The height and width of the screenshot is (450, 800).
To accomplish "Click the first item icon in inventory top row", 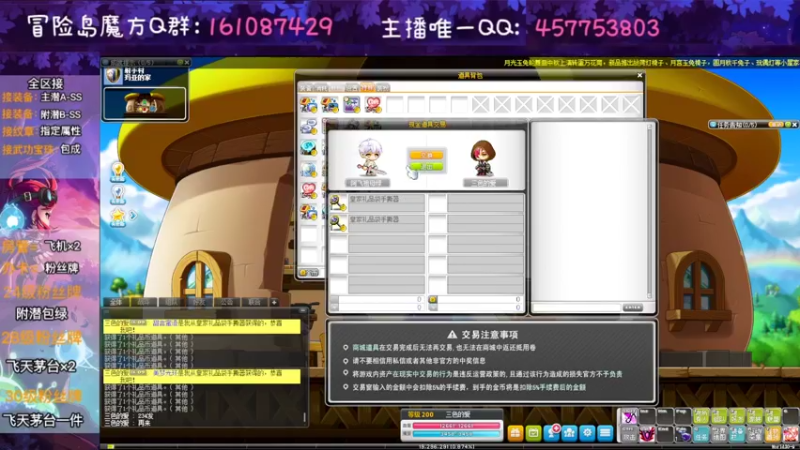I will [308, 105].
